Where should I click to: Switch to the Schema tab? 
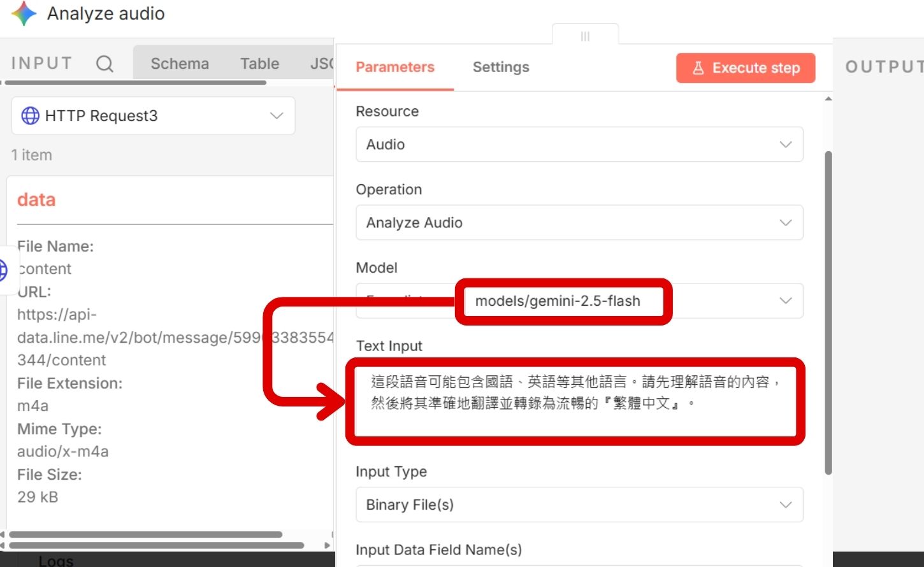(180, 63)
